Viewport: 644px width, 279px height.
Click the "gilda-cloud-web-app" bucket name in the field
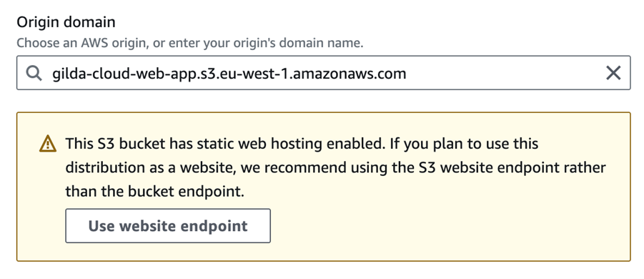(x=124, y=74)
